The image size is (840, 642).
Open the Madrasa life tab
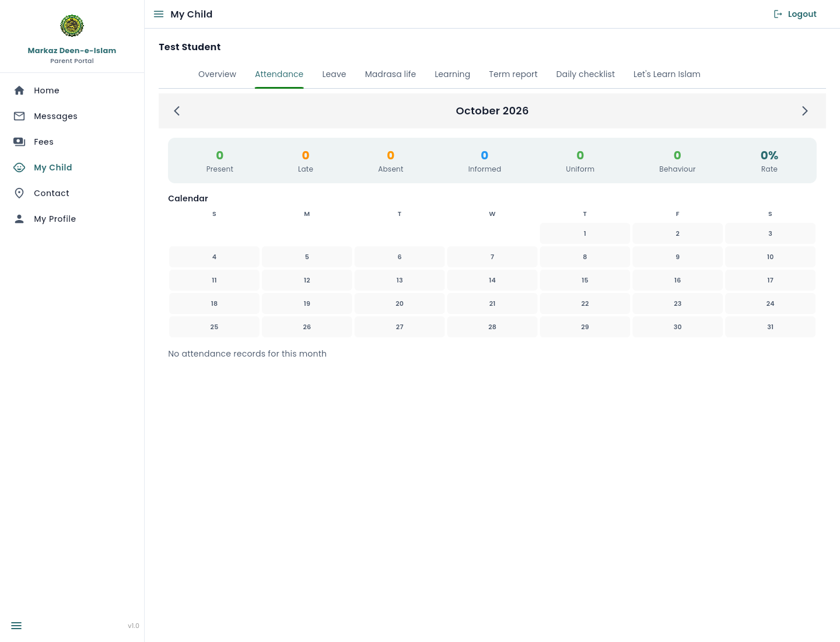pos(390,74)
